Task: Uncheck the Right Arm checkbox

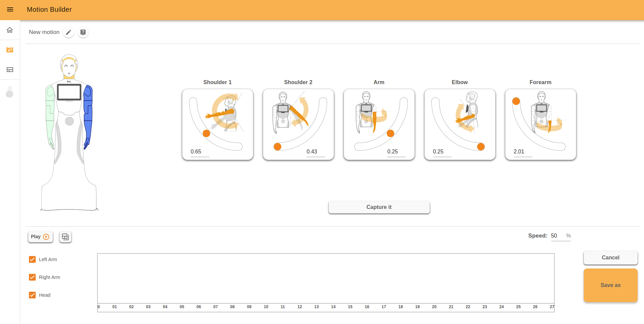Action: point(32,277)
